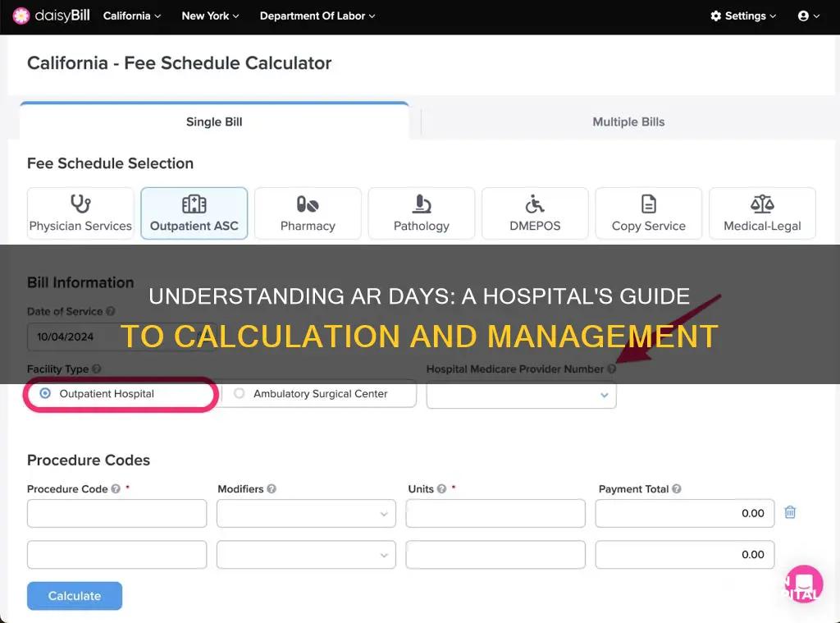Switch to the Single Bill tab

[214, 121]
